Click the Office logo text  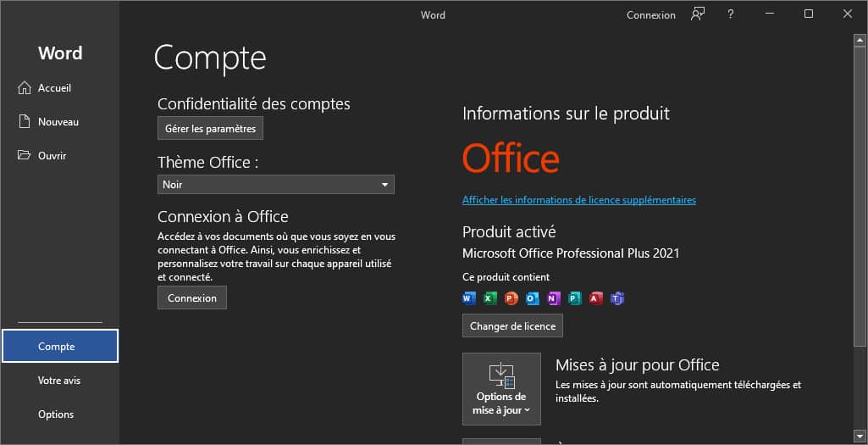[x=511, y=158]
